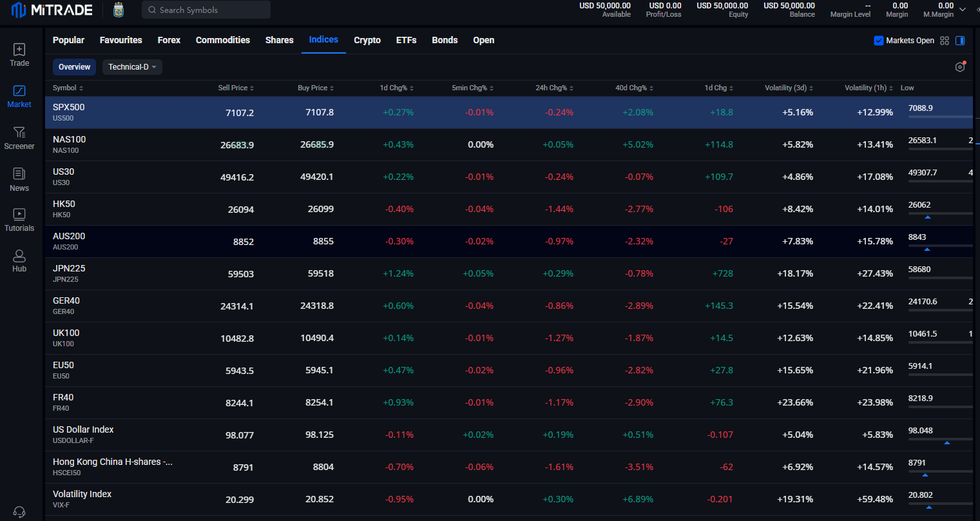Image resolution: width=980 pixels, height=521 pixels.
Task: Switch to the Crypto tab
Action: click(367, 40)
